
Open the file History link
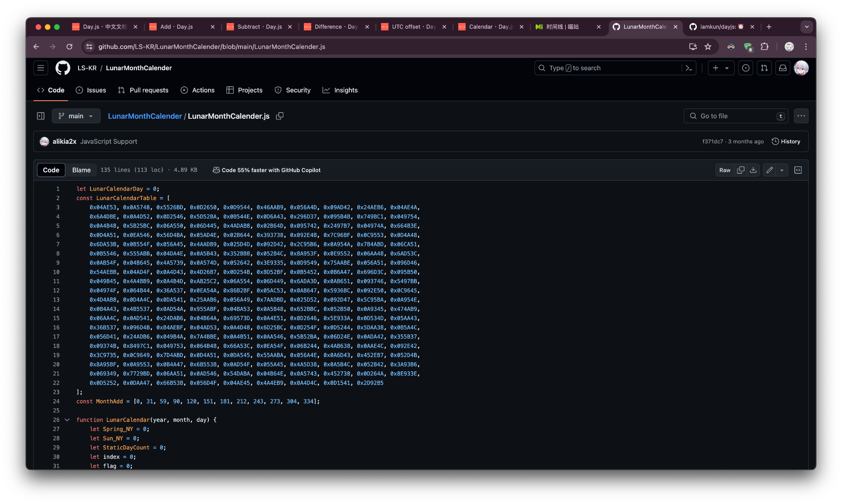point(786,141)
